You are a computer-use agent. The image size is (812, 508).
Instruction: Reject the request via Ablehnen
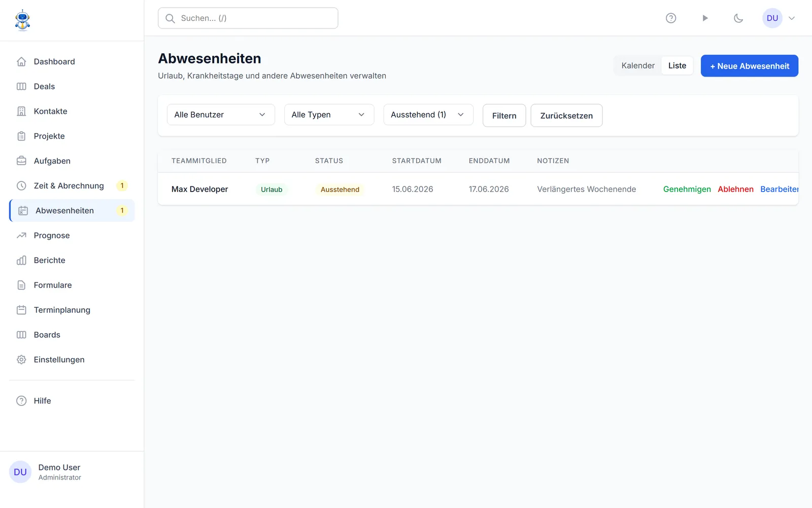[735, 189]
